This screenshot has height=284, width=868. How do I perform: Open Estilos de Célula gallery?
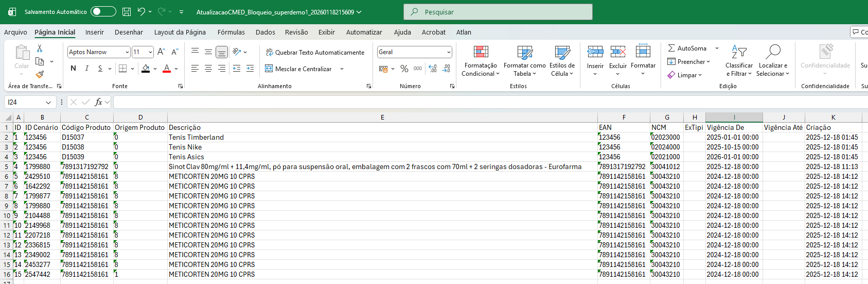pos(562,61)
